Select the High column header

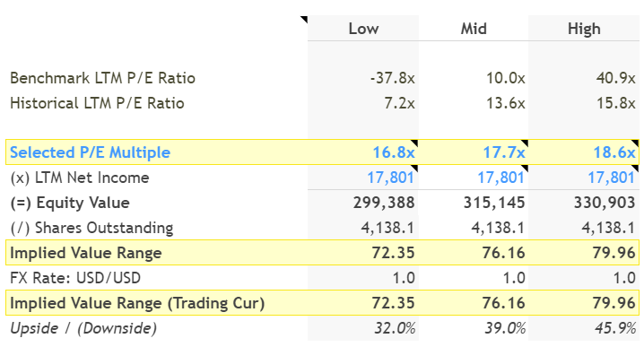(x=584, y=29)
